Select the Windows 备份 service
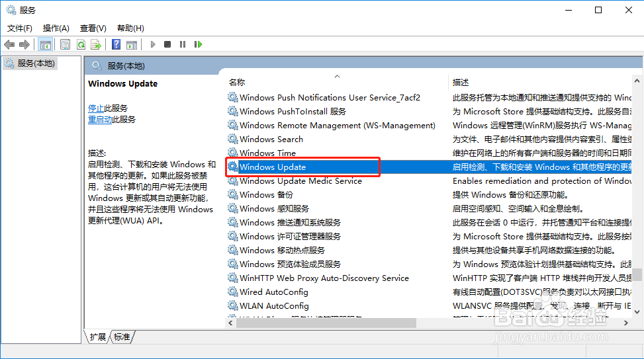Screen dimensions: 644x359 [266, 195]
